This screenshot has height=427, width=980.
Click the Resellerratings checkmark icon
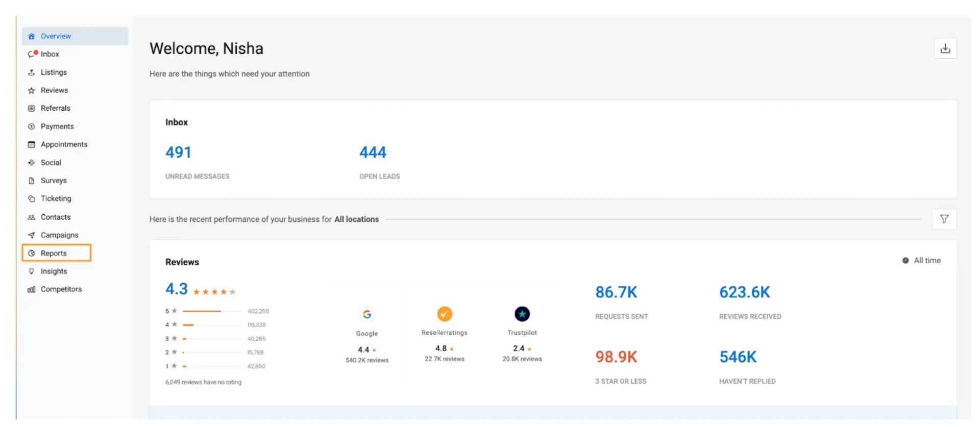coord(444,314)
